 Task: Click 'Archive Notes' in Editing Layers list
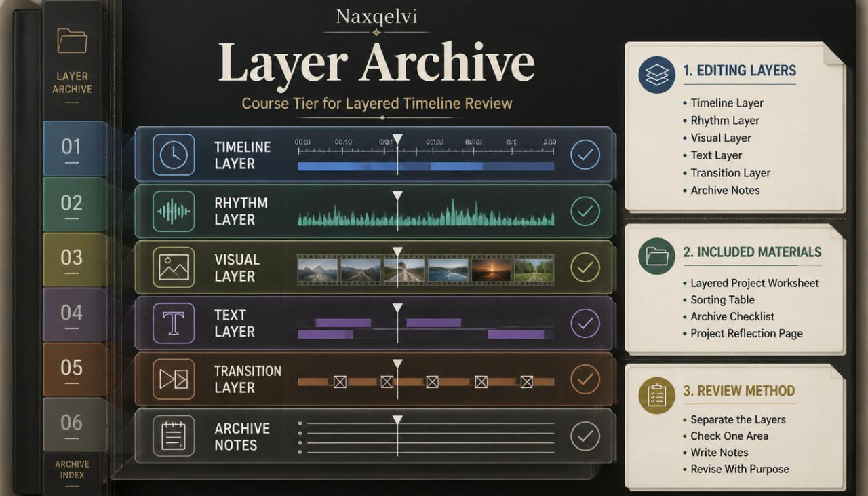click(x=725, y=191)
